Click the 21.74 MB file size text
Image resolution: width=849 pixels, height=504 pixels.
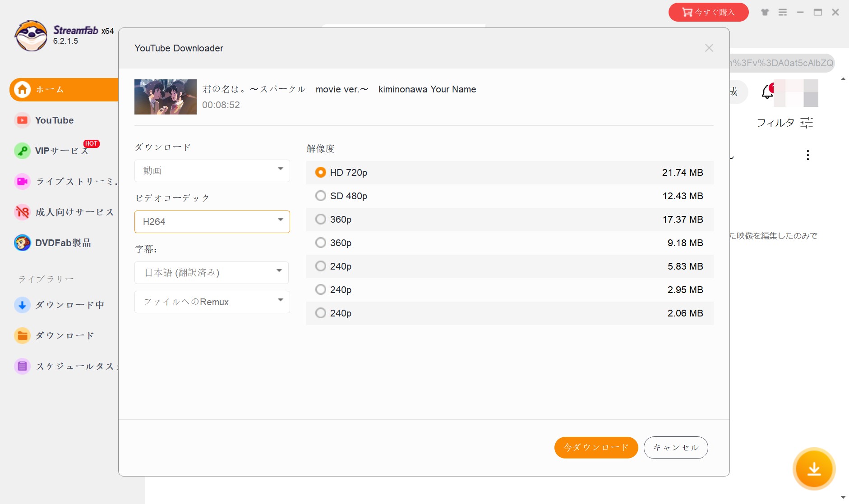pos(683,173)
